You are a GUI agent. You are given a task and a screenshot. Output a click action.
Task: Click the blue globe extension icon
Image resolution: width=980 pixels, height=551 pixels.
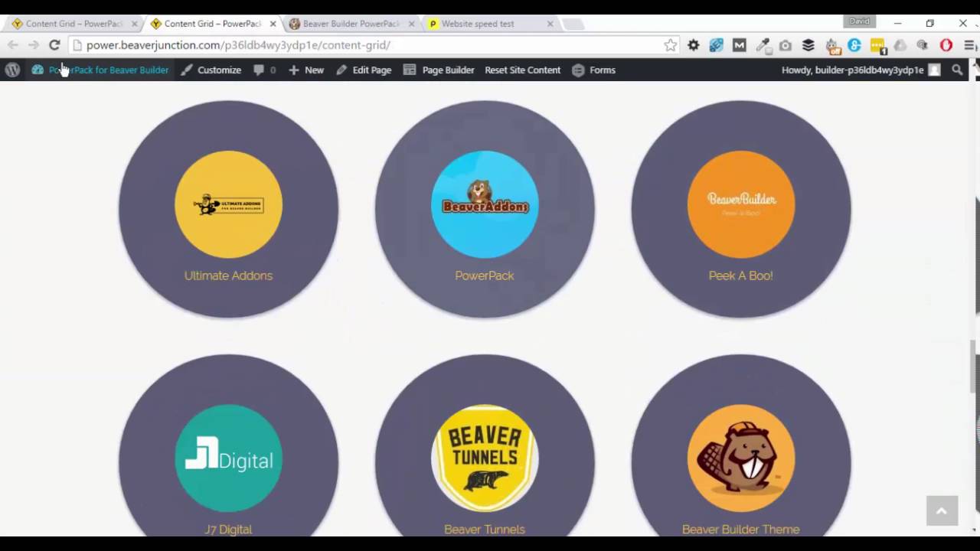716,45
